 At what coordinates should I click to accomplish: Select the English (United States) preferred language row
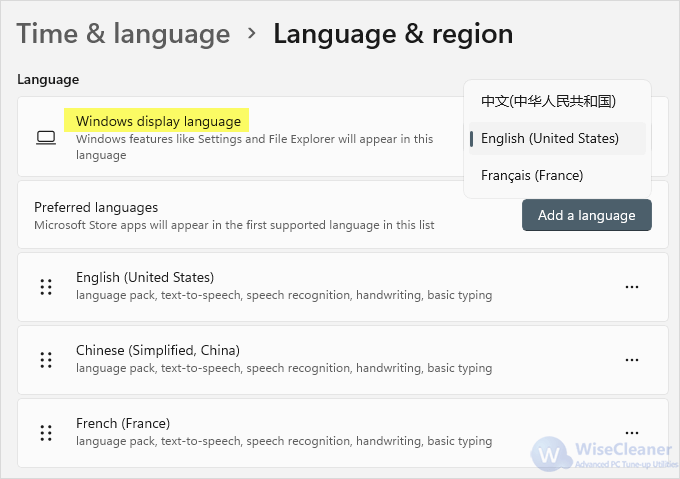[x=343, y=287]
